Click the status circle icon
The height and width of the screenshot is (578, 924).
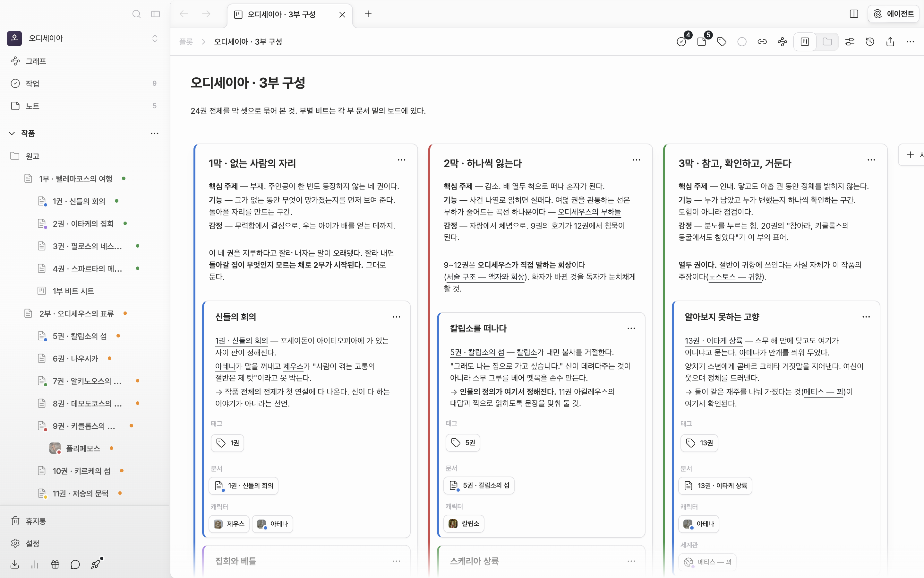[x=742, y=41]
